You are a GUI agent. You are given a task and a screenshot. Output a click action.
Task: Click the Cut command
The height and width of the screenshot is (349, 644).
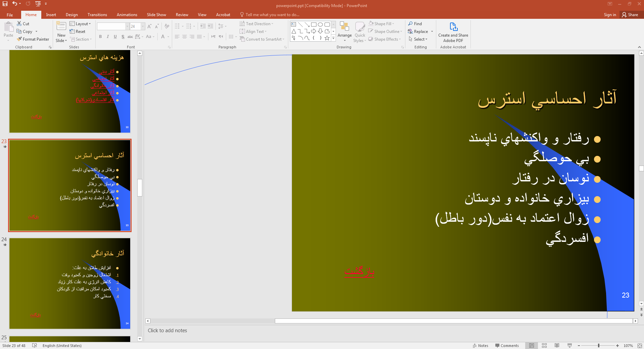click(x=23, y=24)
